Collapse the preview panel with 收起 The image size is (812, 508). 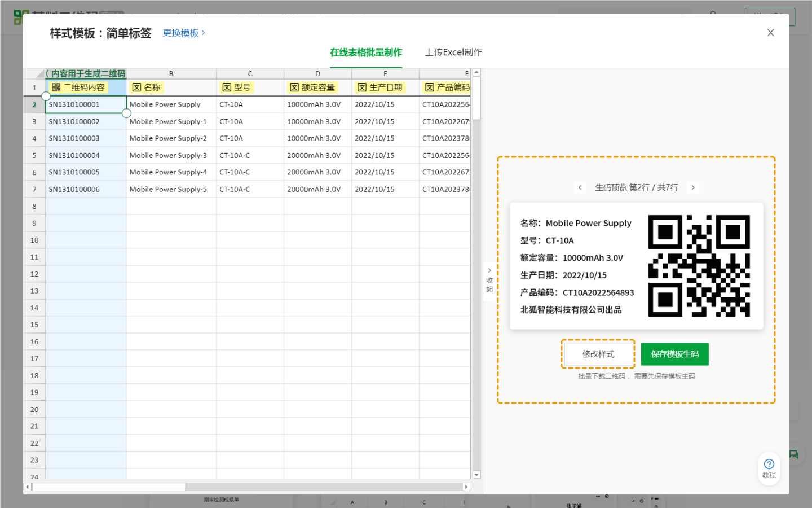point(489,280)
